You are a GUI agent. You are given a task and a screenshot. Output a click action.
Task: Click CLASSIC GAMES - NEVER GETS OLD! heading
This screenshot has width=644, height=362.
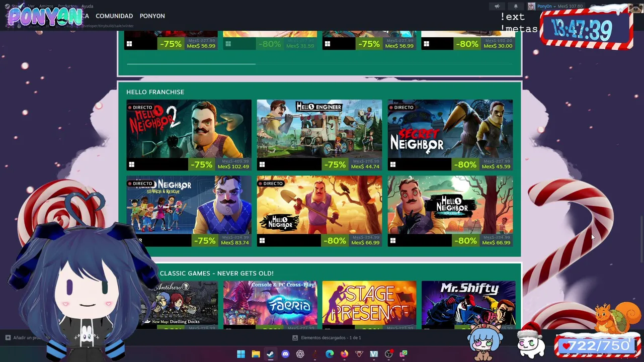(x=217, y=274)
